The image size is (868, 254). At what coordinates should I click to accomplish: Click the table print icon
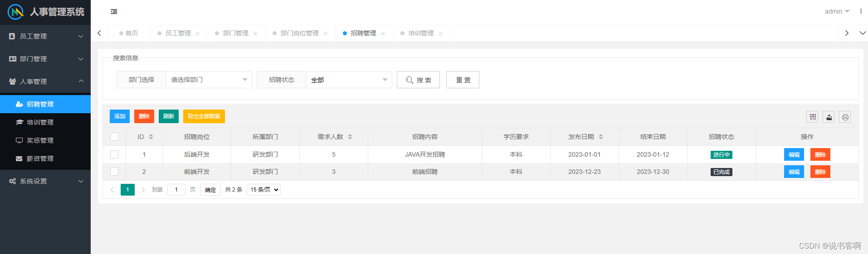tap(845, 117)
